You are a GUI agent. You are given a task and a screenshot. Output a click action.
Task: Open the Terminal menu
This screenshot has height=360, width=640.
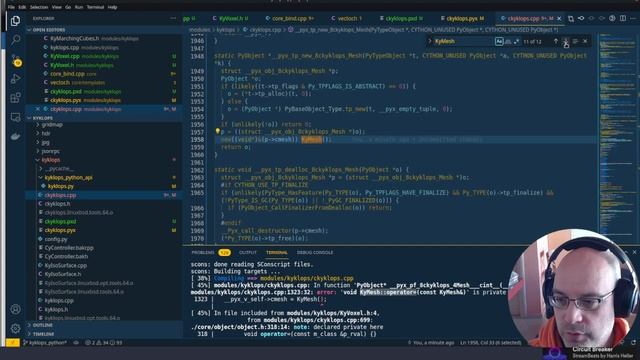click(96, 7)
